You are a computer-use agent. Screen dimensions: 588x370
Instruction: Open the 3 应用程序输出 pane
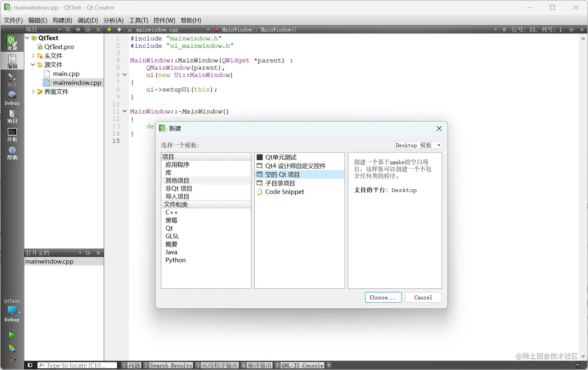click(217, 365)
